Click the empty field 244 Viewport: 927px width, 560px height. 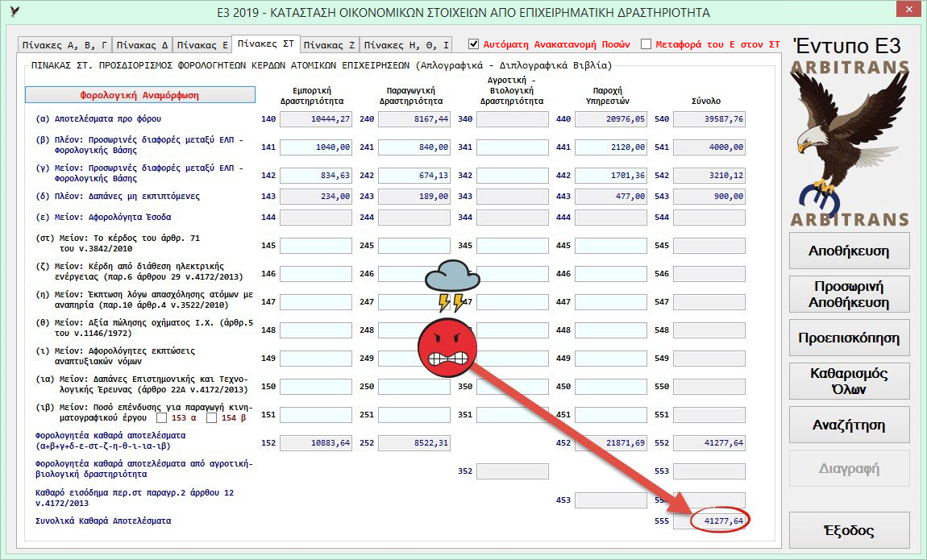414,218
